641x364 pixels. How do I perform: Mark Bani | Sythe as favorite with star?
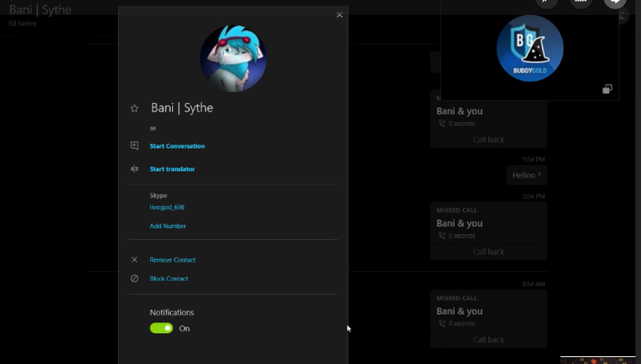tap(134, 108)
